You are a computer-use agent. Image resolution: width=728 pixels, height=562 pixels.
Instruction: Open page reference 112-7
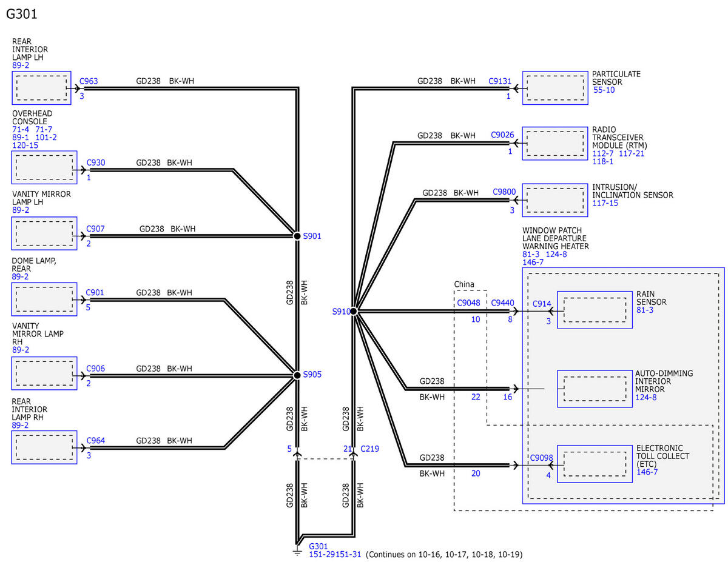[x=603, y=154]
